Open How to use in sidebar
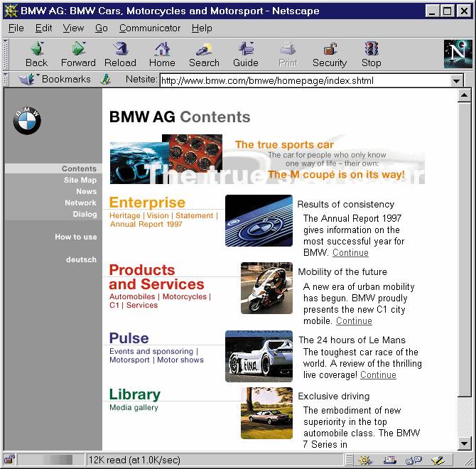This screenshot has height=469, width=476. coord(76,237)
